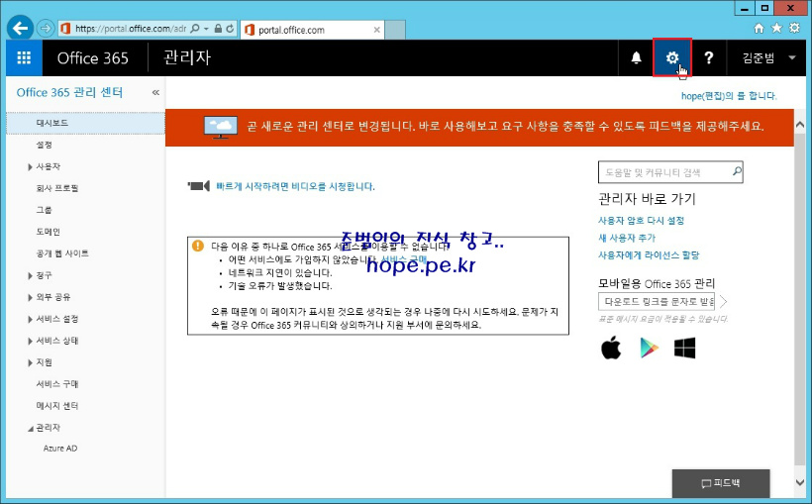Click the refresh icon in address bar

230,29
